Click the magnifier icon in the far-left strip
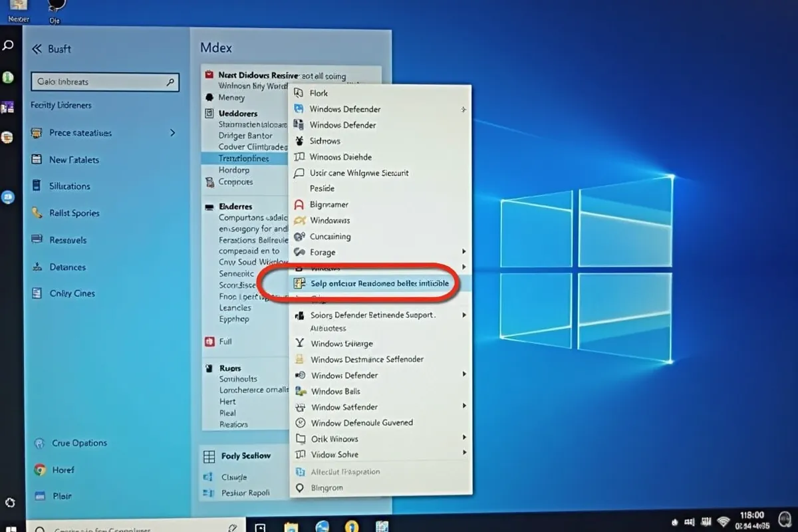 pos(8,46)
